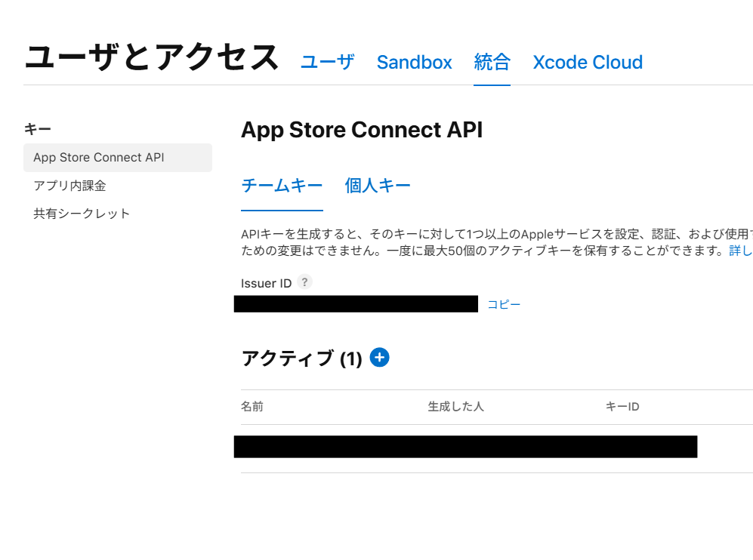Click the 詳し link in the description
Viewport: 753px width, 560px height.
(x=740, y=251)
